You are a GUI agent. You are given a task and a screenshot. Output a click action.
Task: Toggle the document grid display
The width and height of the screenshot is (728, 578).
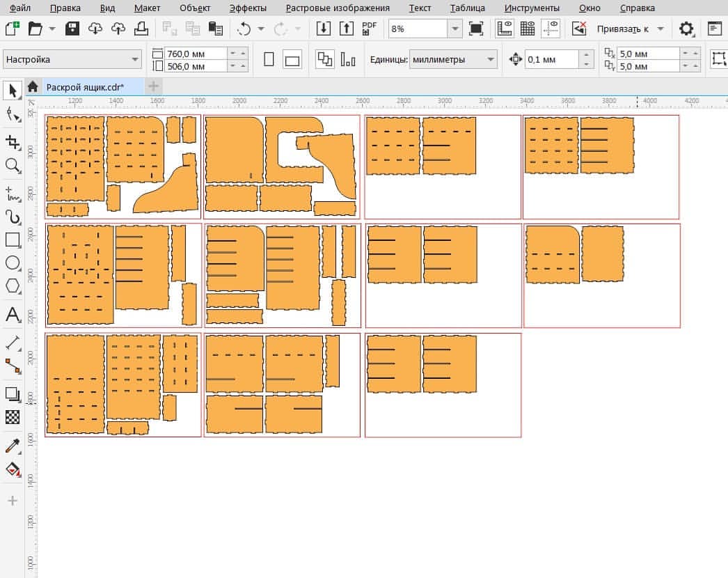528,28
